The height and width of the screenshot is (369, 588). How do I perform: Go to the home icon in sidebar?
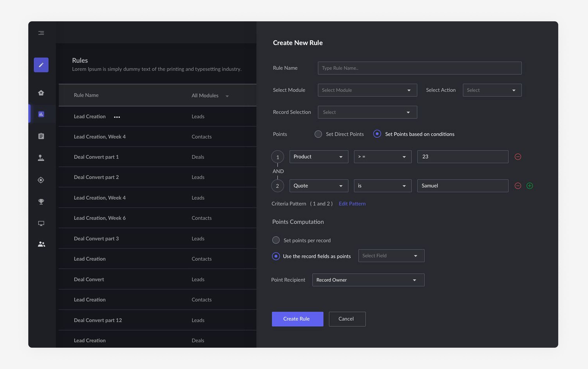coord(41,93)
